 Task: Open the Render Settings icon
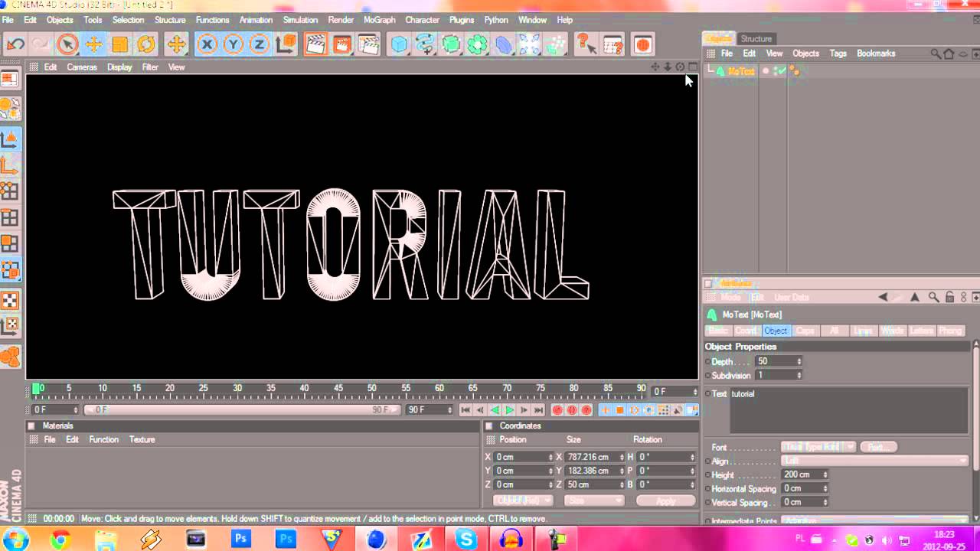368,44
